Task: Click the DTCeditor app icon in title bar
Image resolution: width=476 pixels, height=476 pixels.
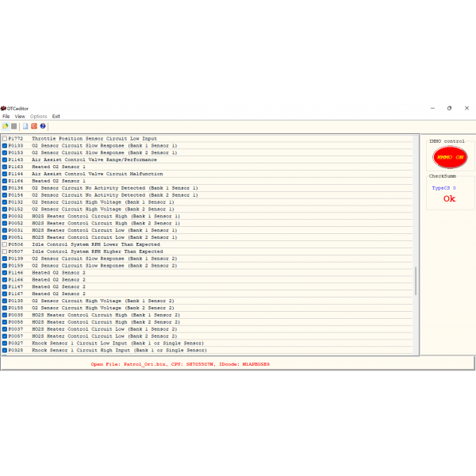Action: coord(3,108)
